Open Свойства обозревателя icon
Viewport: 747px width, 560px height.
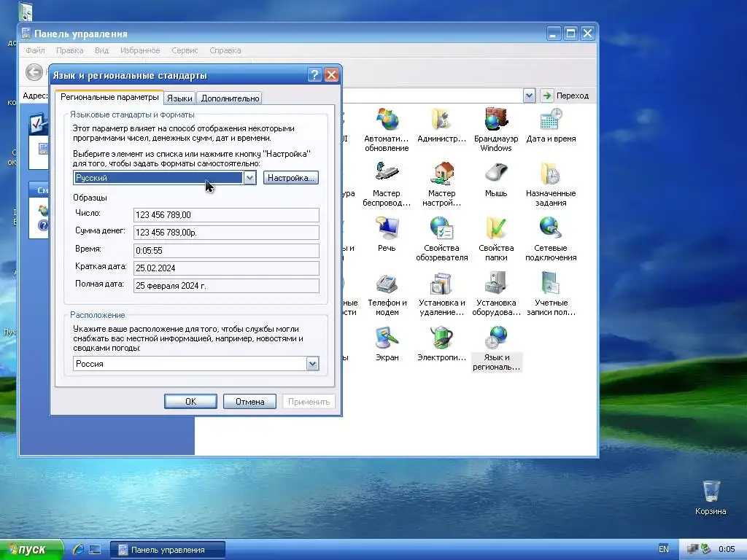coord(441,238)
